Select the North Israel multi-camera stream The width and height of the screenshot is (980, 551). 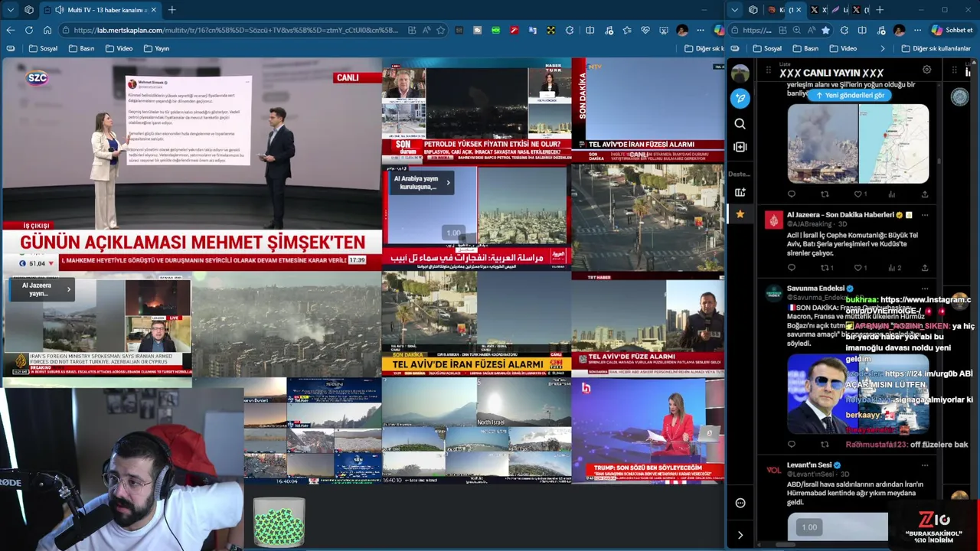tap(476, 430)
